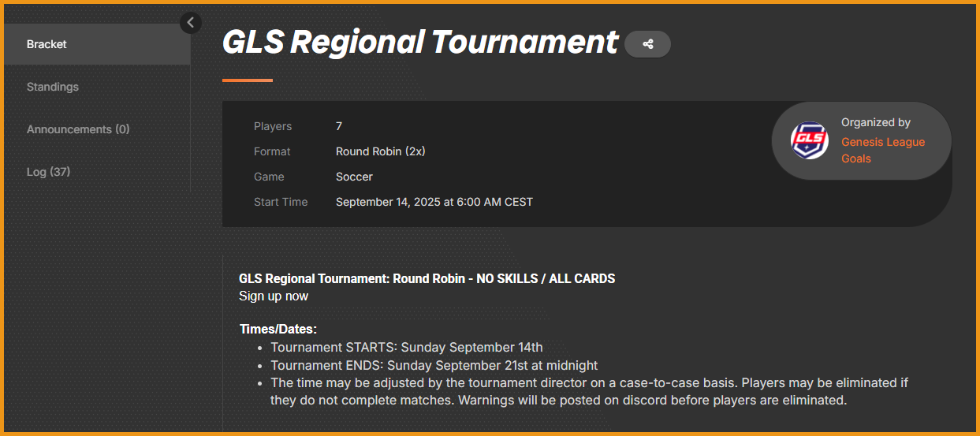Click the Players count of 7
This screenshot has width=980, height=436.
339,126
